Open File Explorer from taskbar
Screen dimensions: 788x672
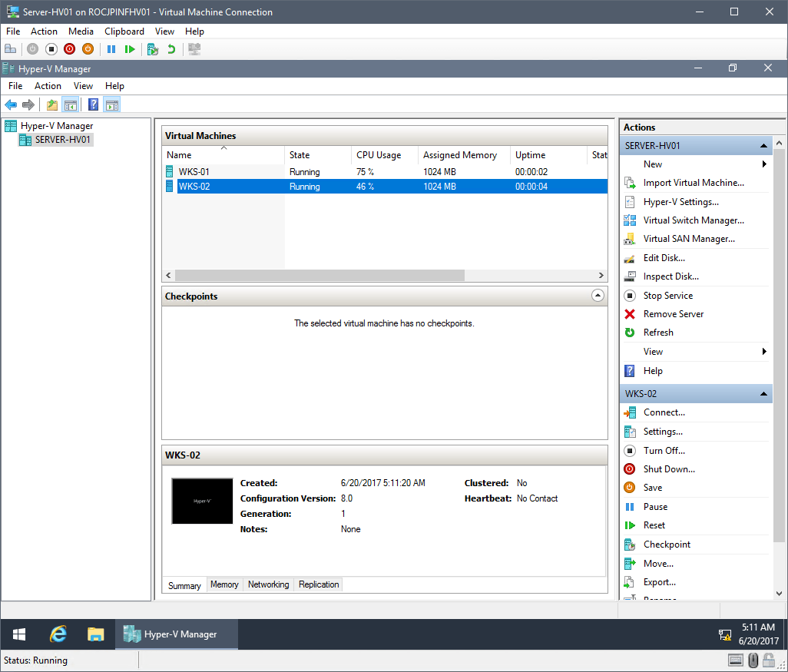coord(95,634)
